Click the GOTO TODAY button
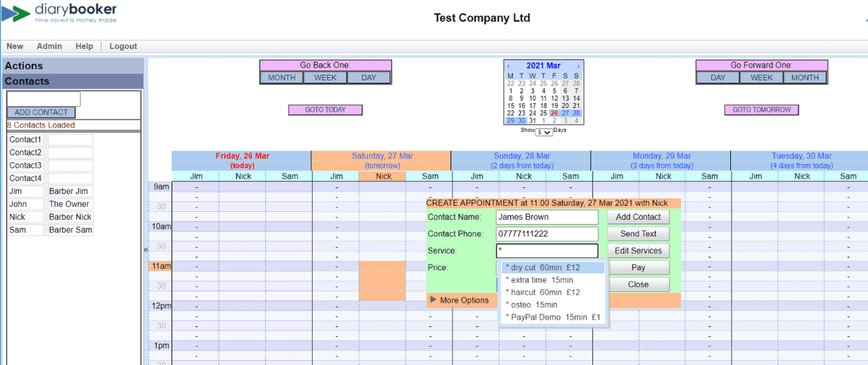This screenshot has width=868, height=365. coord(325,110)
